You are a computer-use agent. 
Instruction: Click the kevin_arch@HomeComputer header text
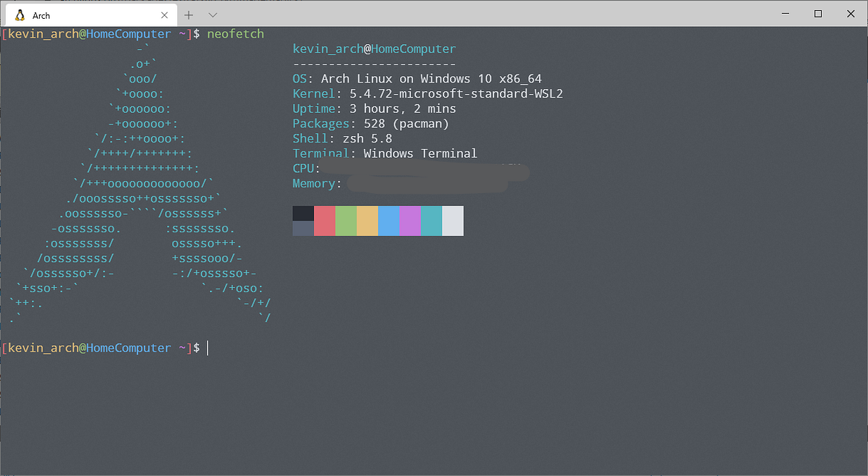coord(374,48)
